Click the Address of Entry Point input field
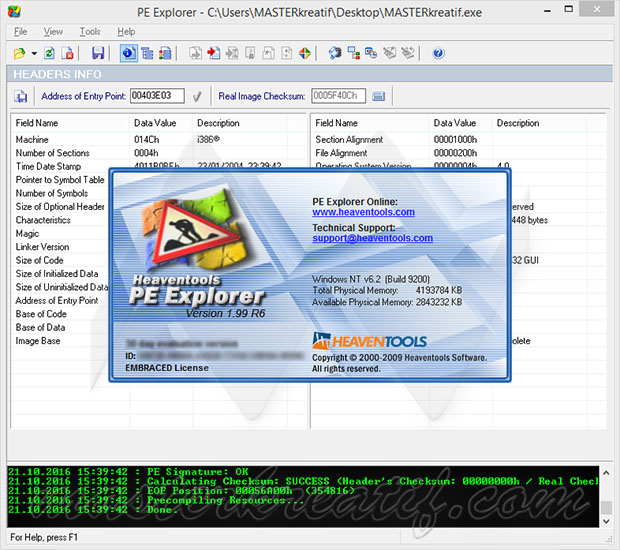The width and height of the screenshot is (620, 550). point(157,96)
